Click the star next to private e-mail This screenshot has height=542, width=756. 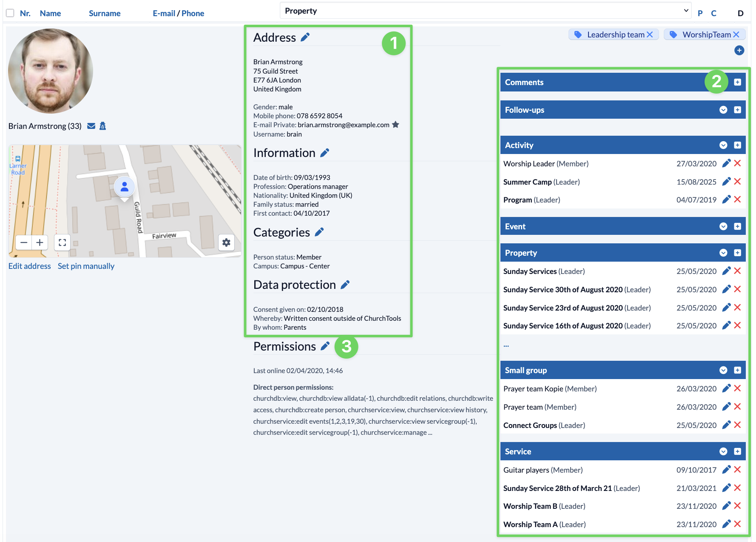click(x=395, y=125)
